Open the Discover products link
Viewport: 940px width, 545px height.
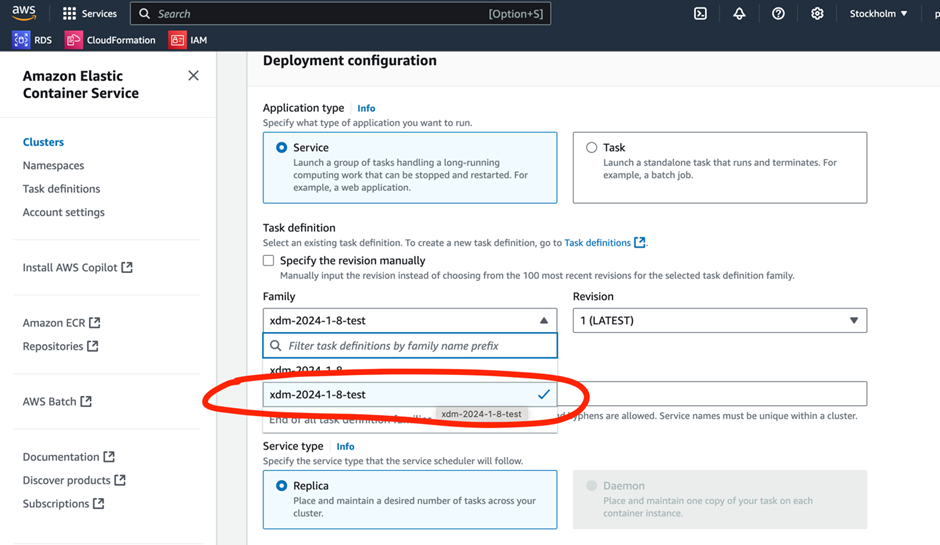(67, 480)
